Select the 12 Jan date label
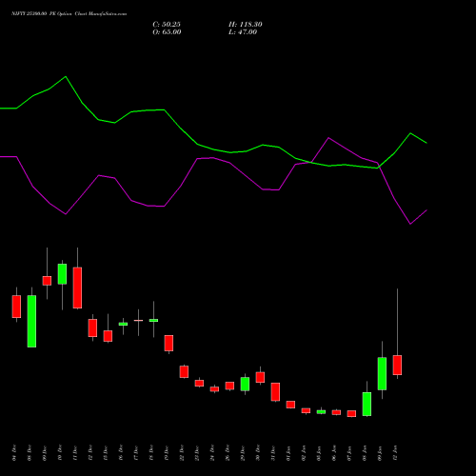The image size is (476, 476). (x=395, y=452)
